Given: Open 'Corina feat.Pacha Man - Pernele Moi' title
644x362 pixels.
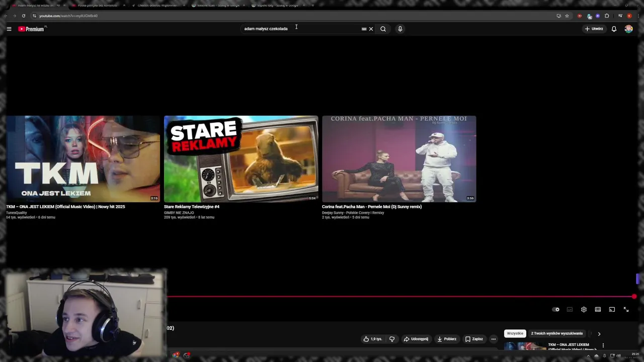Looking at the screenshot, I should coord(372,207).
